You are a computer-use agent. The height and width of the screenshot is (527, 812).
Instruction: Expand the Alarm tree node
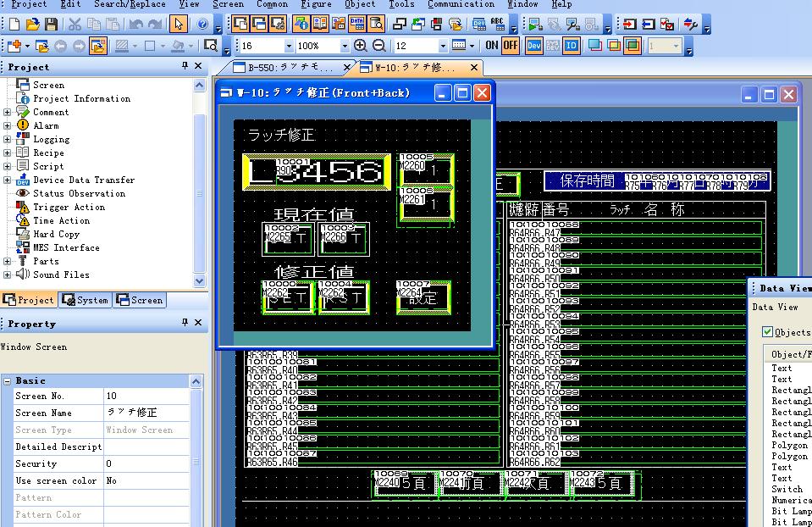(x=8, y=125)
